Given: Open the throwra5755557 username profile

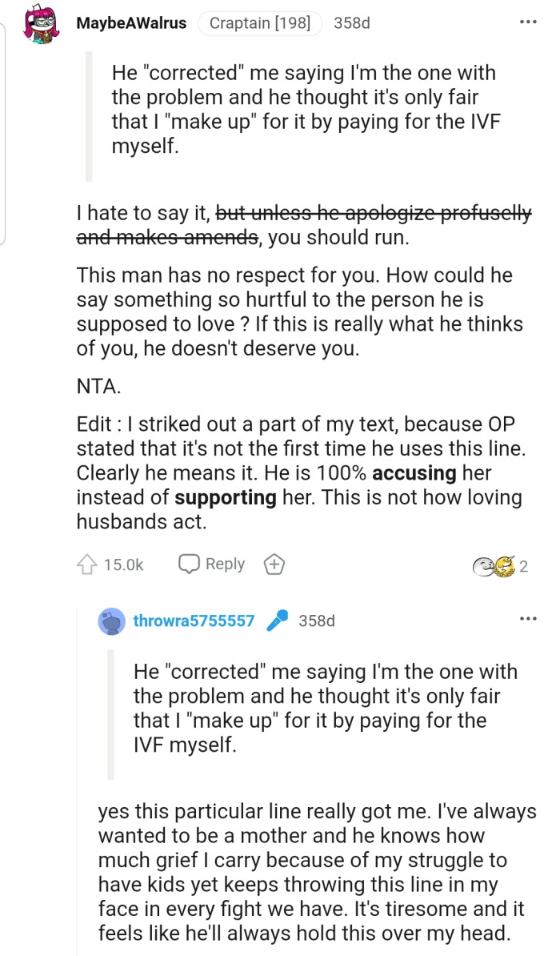Looking at the screenshot, I should click(194, 621).
